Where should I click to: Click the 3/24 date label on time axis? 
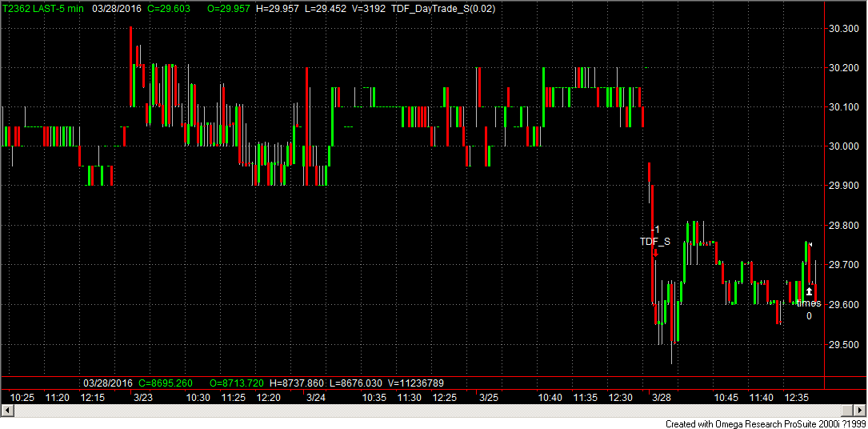(x=316, y=398)
